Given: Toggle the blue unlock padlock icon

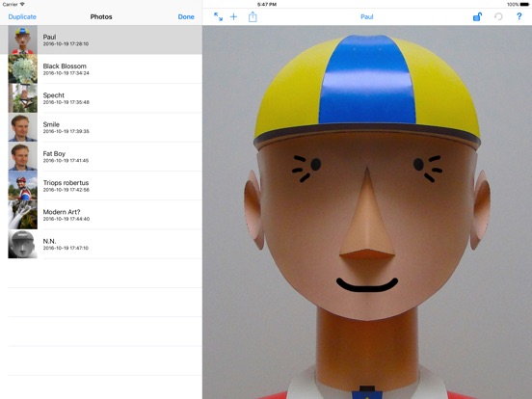Looking at the screenshot, I should tap(477, 16).
